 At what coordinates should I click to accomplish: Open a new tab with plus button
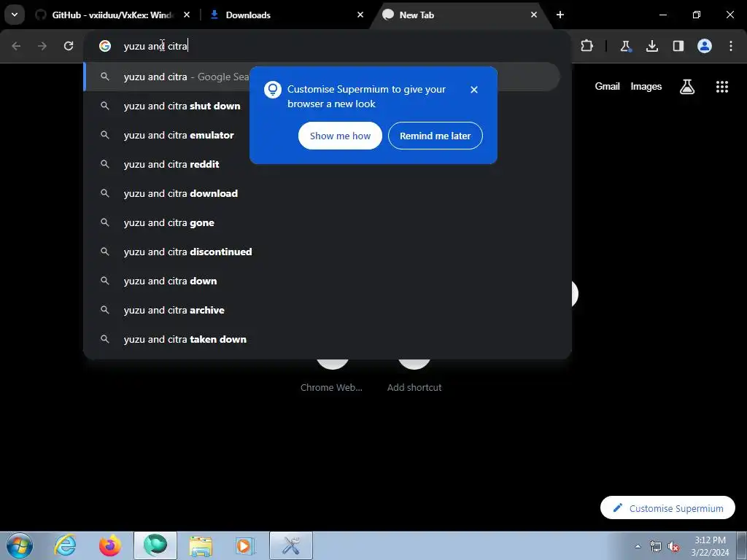click(x=560, y=15)
